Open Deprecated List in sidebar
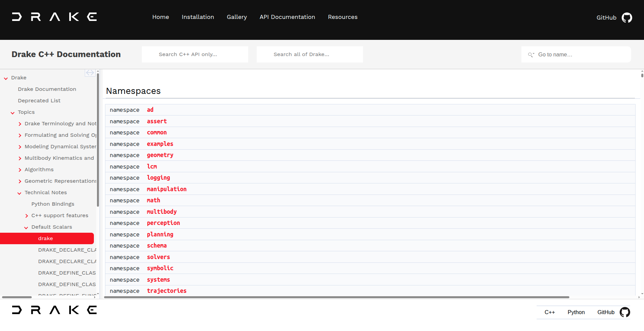Viewport: 644px width, 331px height. (x=39, y=101)
